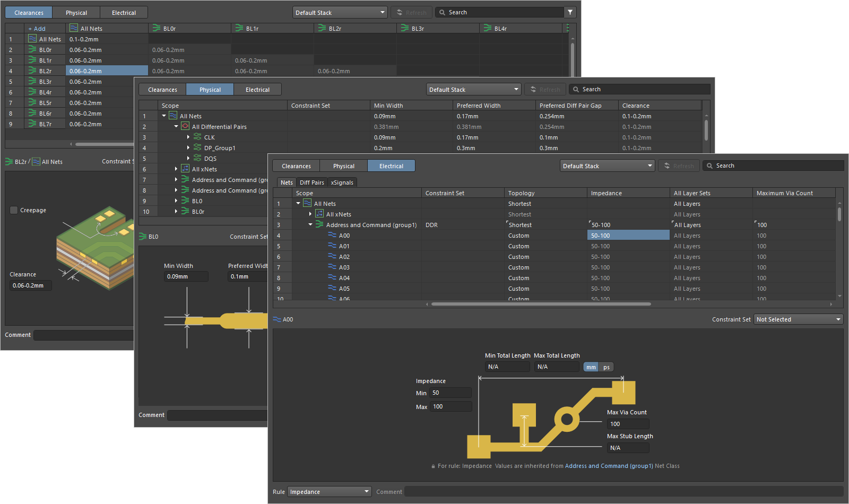Click the differential pair icon beside All Differential Pairs
The width and height of the screenshot is (849, 504).
185,126
